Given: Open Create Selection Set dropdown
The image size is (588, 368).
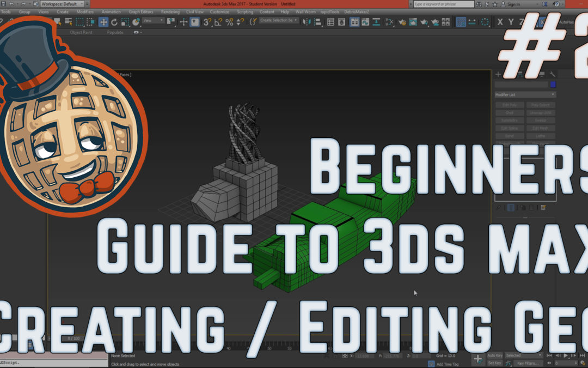Looking at the screenshot, I should (x=279, y=20).
